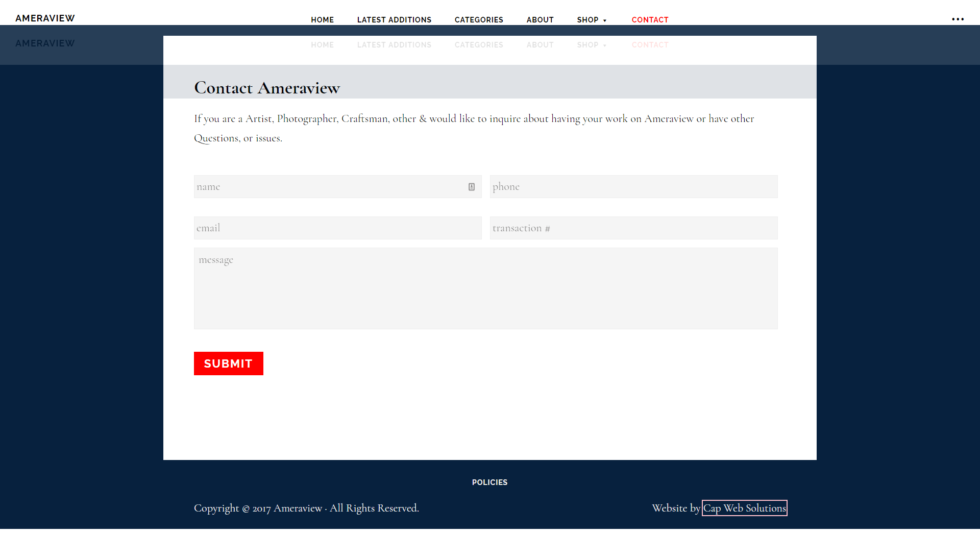Go to HOME in the top navigation
The height and width of the screenshot is (533, 980).
coord(322,20)
